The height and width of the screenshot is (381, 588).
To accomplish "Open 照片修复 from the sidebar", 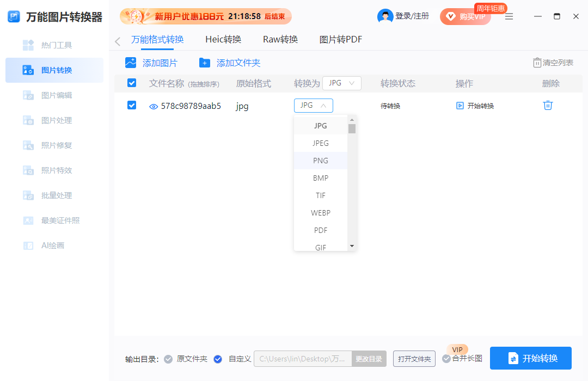I will point(54,145).
